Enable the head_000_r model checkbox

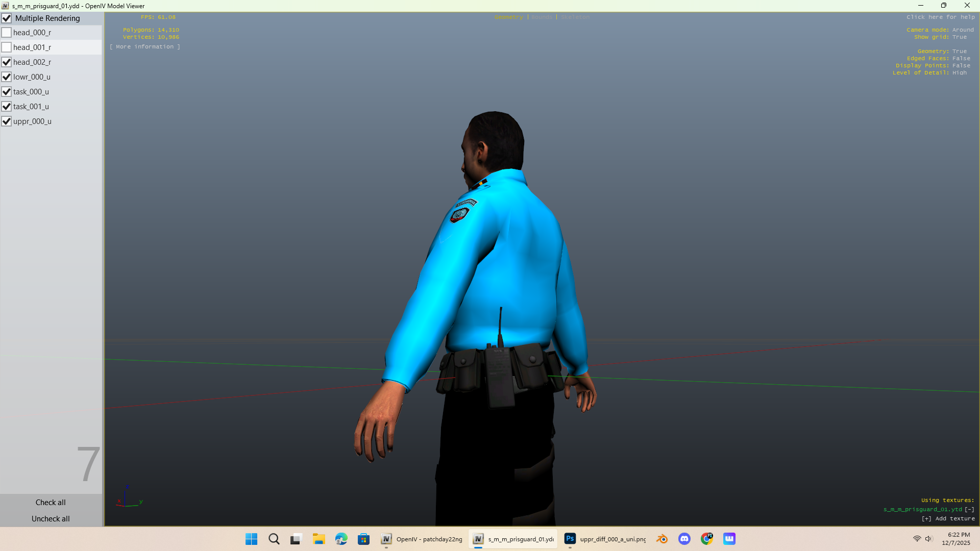[x=7, y=33]
